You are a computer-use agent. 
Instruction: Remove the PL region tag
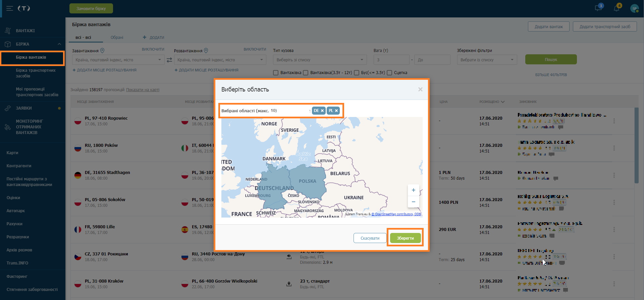336,111
